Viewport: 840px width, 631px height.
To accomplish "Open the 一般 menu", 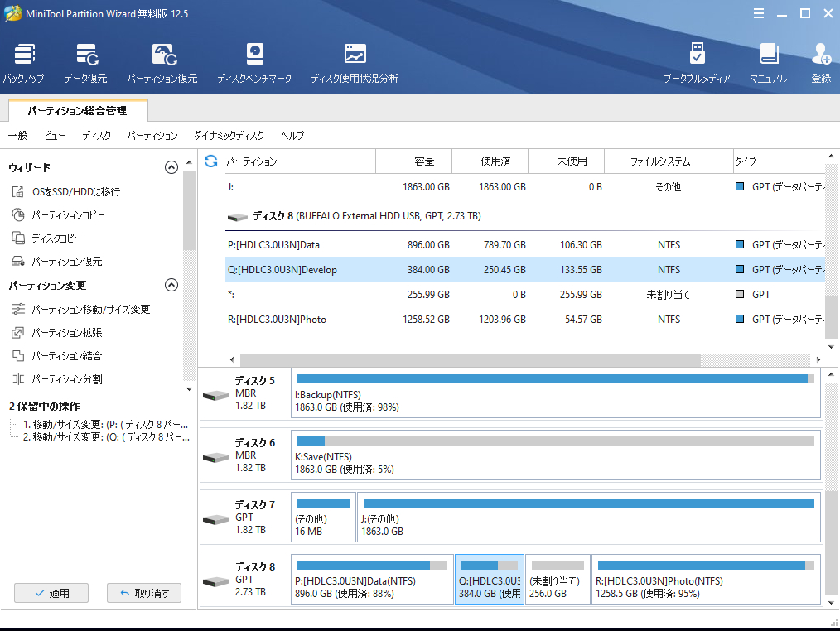I will tap(17, 136).
